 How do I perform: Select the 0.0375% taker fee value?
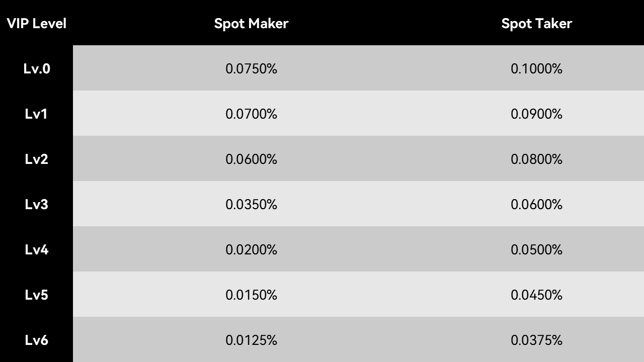coord(536,340)
